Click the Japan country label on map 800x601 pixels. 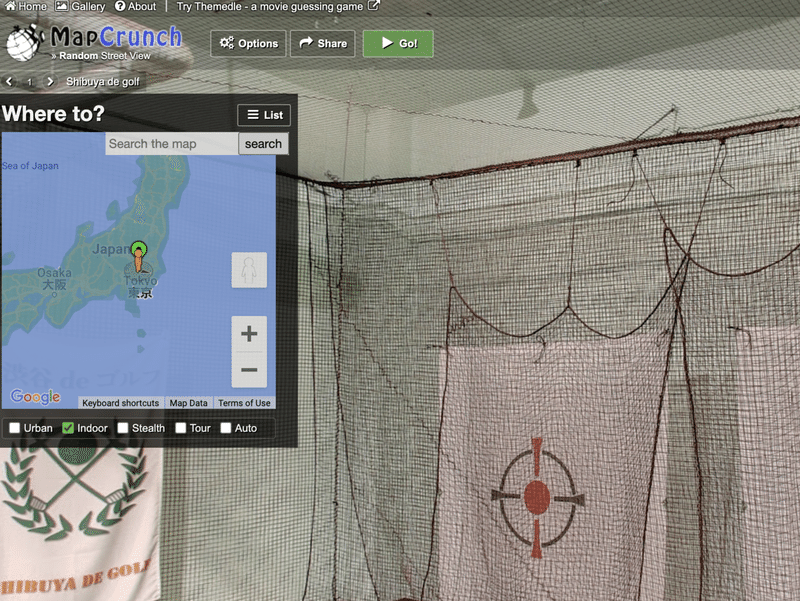(110, 249)
